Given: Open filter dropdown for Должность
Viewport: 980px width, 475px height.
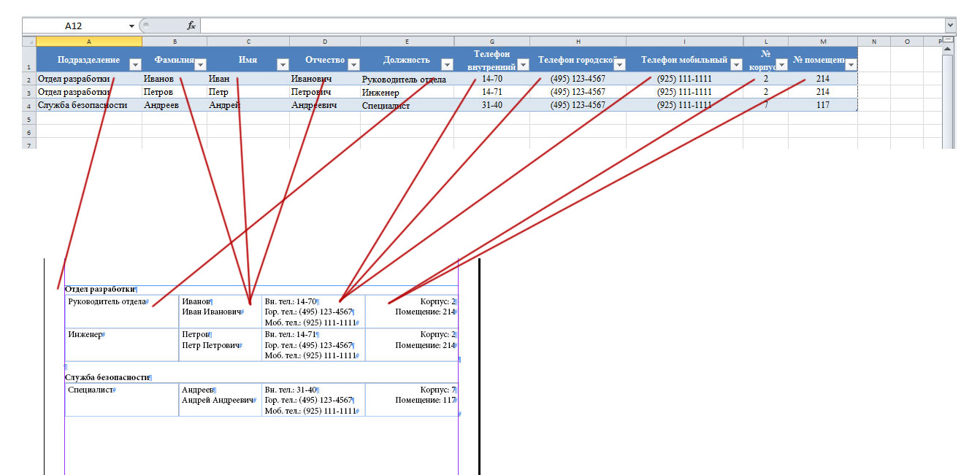Looking at the screenshot, I should coord(447,64).
